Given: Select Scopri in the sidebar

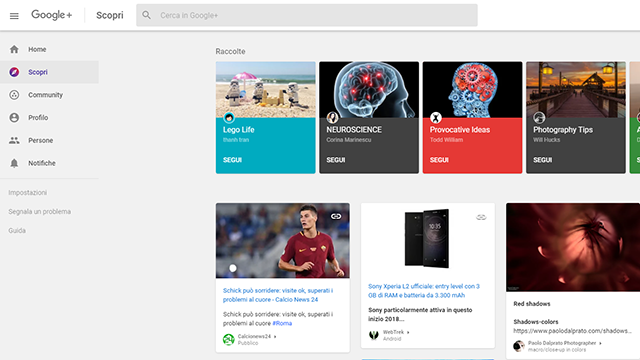Looking at the screenshot, I should point(49,72).
